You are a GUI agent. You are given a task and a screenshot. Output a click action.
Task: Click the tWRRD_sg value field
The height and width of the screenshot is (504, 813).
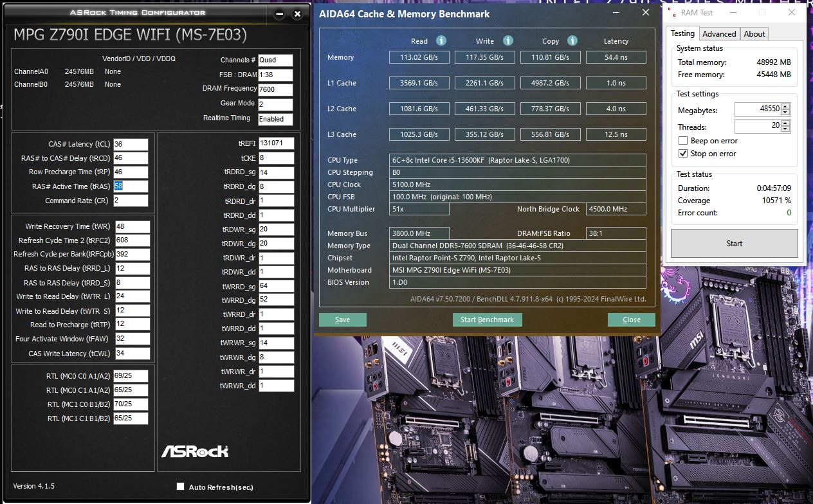pos(276,285)
